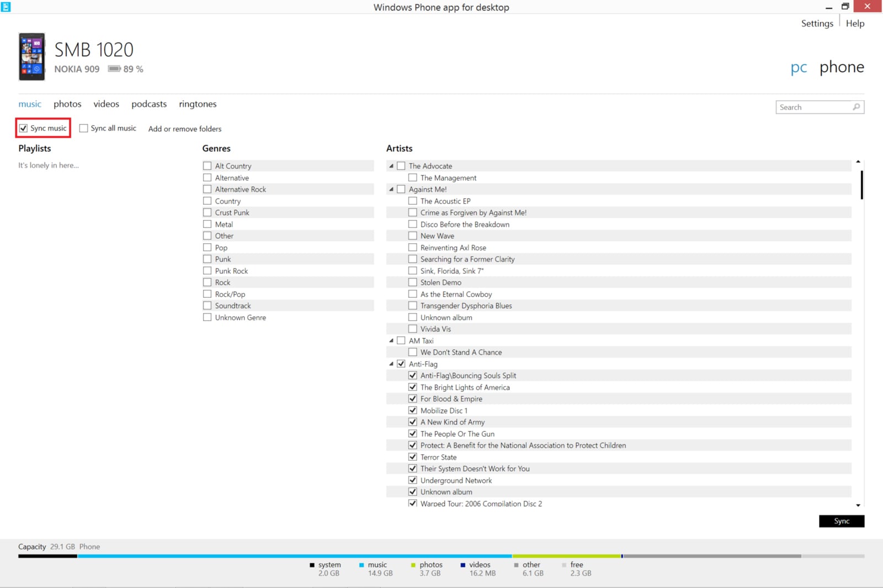Check the Rock/Pop genre
Screen dimensions: 883x588
[207, 294]
